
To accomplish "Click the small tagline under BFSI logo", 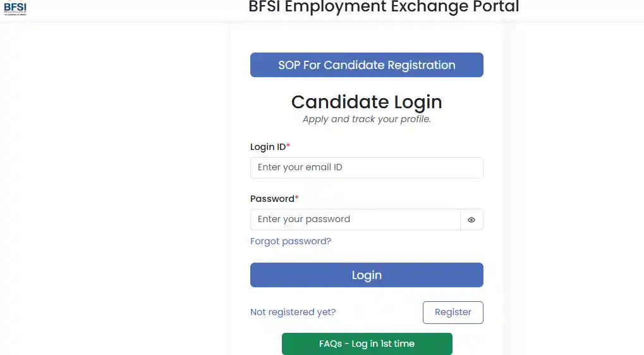I will (x=15, y=13).
